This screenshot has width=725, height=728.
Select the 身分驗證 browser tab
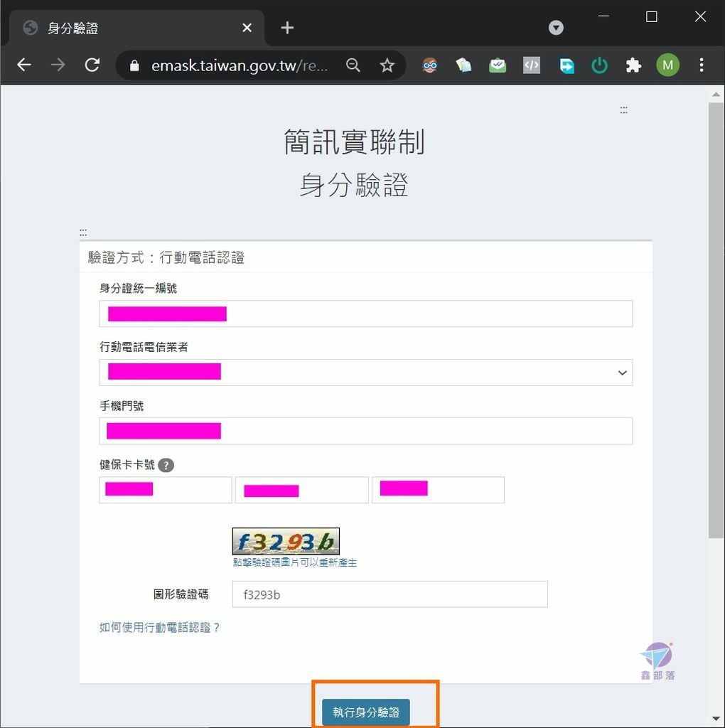pyautogui.click(x=136, y=28)
